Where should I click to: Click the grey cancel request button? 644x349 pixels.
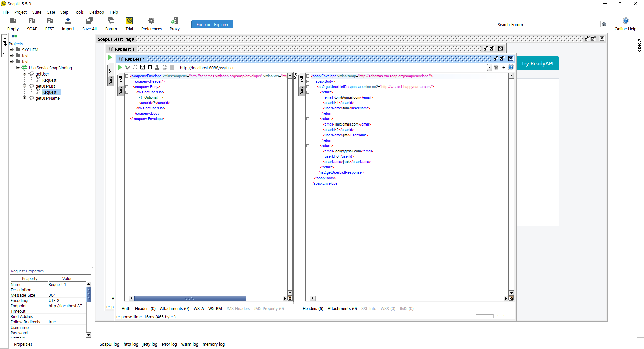[x=172, y=67]
